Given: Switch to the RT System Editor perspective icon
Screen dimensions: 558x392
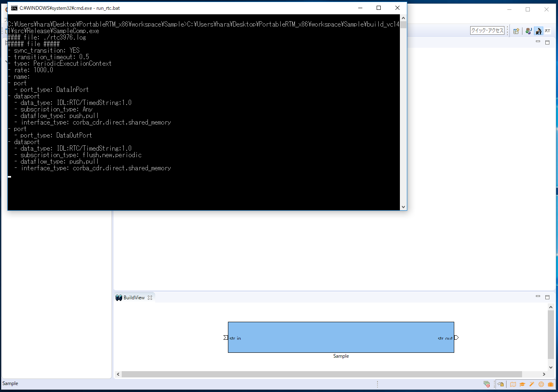Looking at the screenshot, I should [x=529, y=31].
